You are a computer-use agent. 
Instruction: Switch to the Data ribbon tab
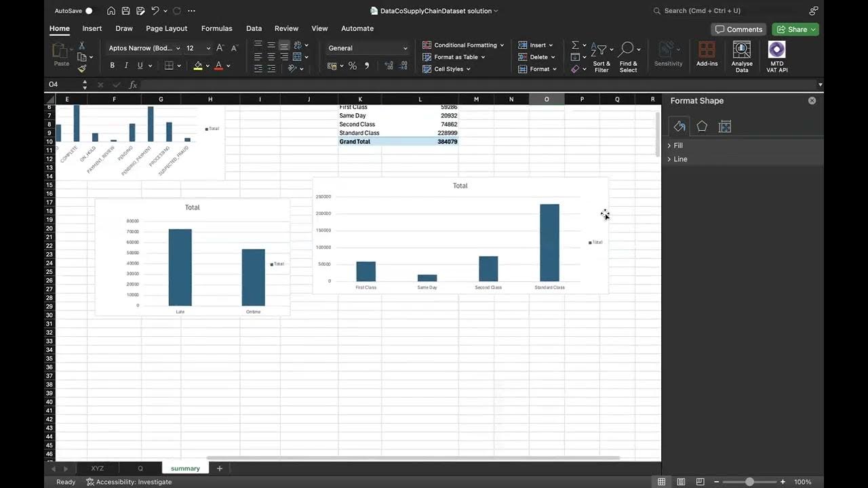point(254,28)
